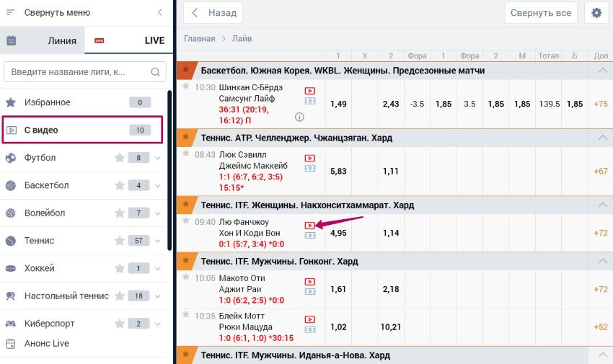
Task: Play video for Блейк Мотт match
Action: (x=309, y=319)
